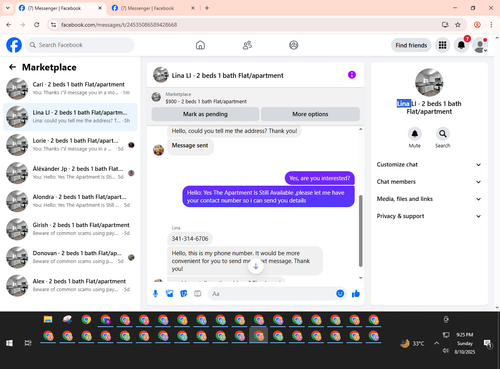Viewport: 500px width, 369px height.
Task: Open Task View on taskbar
Action: (x=28, y=343)
